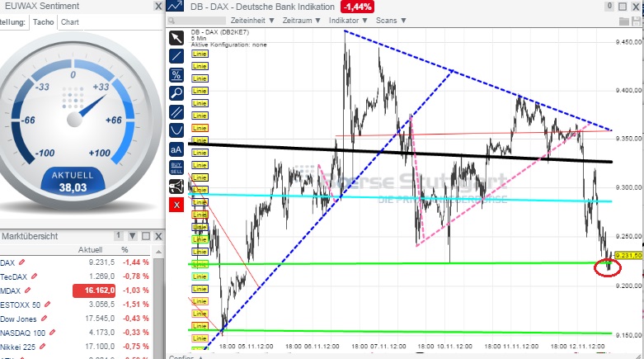
Task: Click the chart line icon in title bar
Action: (175, 6)
